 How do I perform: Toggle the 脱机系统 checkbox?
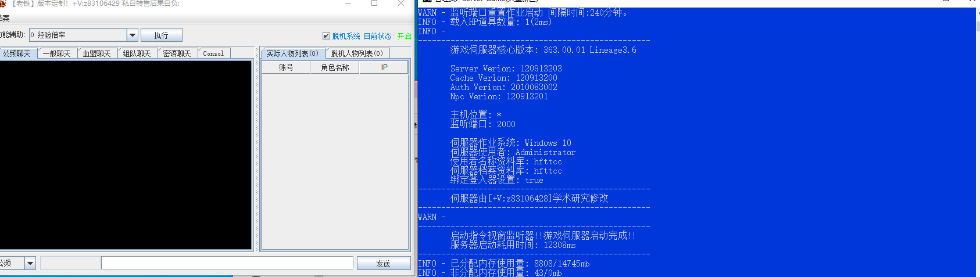coord(326,36)
